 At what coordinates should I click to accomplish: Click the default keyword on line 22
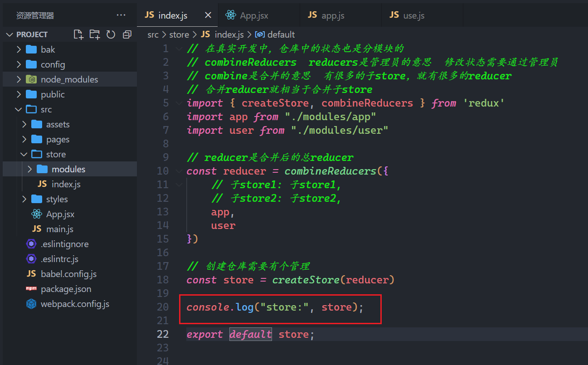[251, 334]
